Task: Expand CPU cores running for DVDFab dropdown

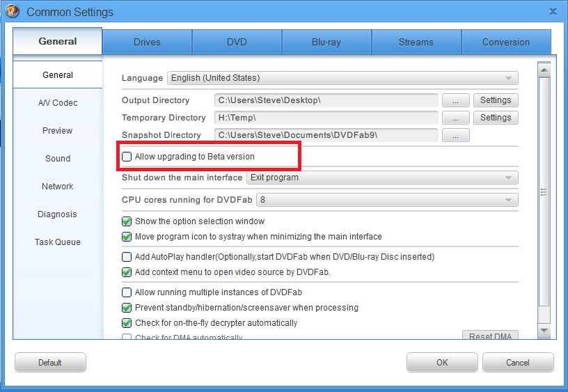Action: (x=387, y=200)
